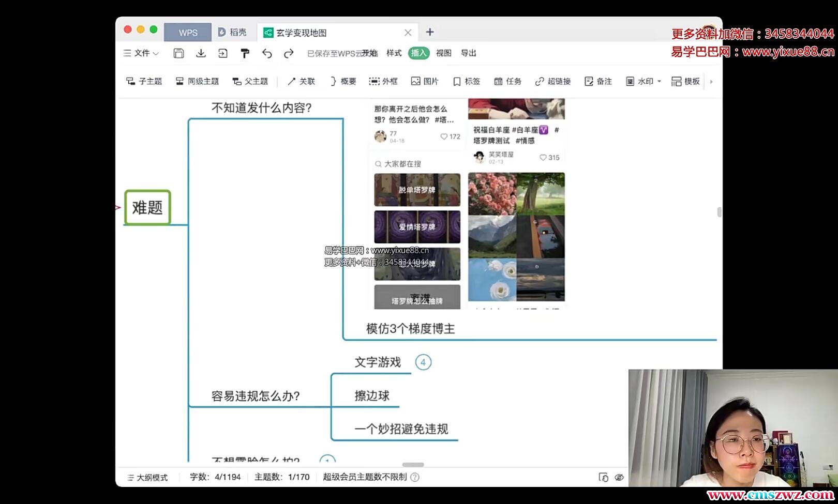The height and width of the screenshot is (504, 838).
Task: Click the redo arrow icon
Action: tap(289, 53)
